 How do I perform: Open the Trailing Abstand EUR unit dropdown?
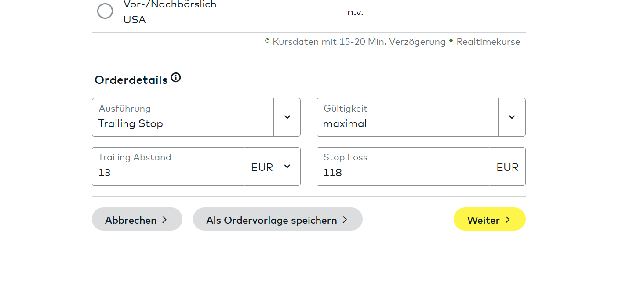coord(272,167)
